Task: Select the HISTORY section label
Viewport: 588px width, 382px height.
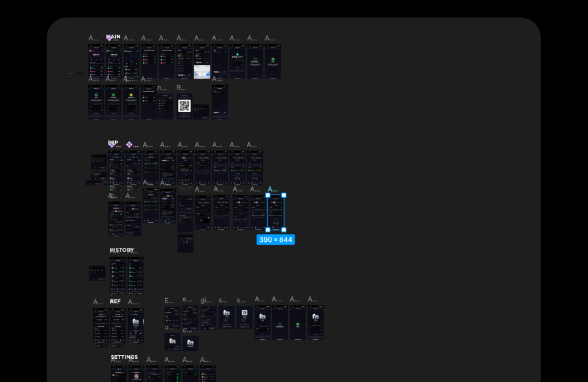Action: click(x=122, y=250)
